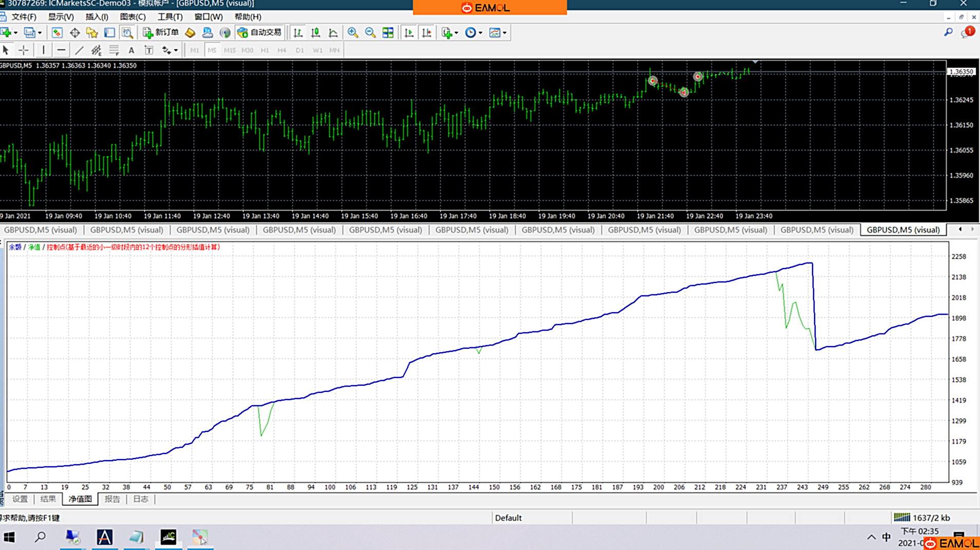Viewport: 980px width, 550px height.
Task: Expand the new chart dropdown arrow
Action: pyautogui.click(x=16, y=33)
